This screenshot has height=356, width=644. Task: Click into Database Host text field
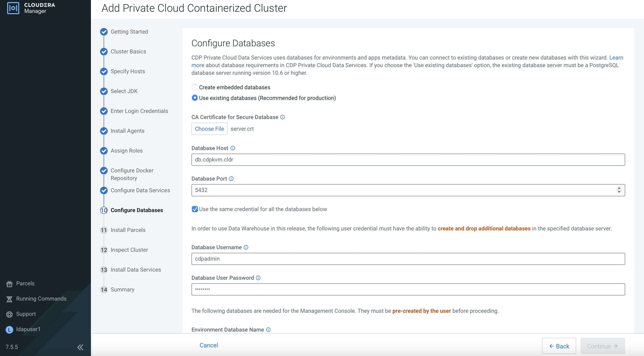[408, 160]
